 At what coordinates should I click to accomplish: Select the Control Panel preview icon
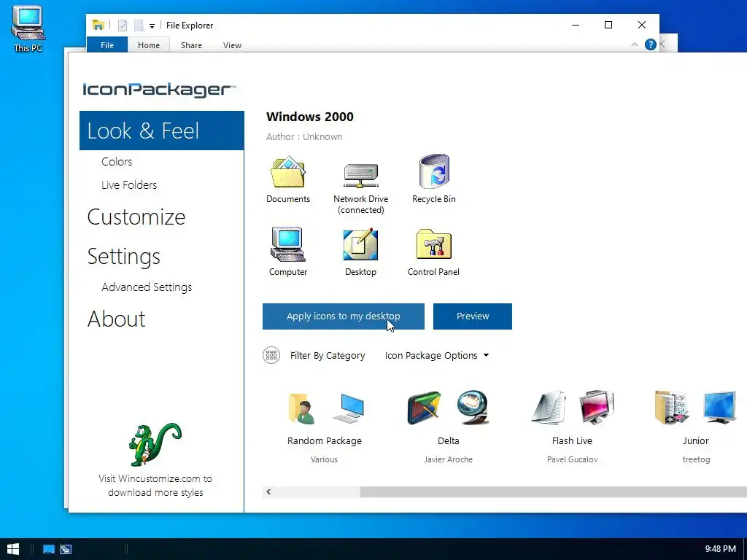(433, 244)
